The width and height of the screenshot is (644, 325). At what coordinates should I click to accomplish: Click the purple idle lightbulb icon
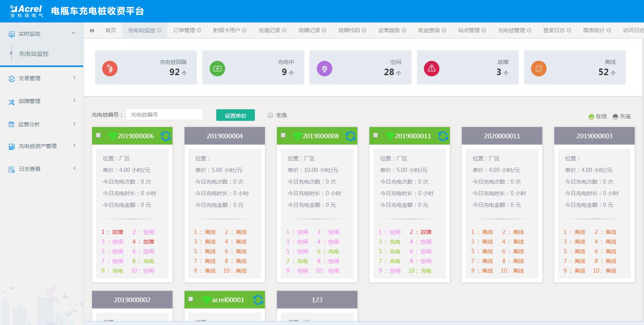coord(325,69)
